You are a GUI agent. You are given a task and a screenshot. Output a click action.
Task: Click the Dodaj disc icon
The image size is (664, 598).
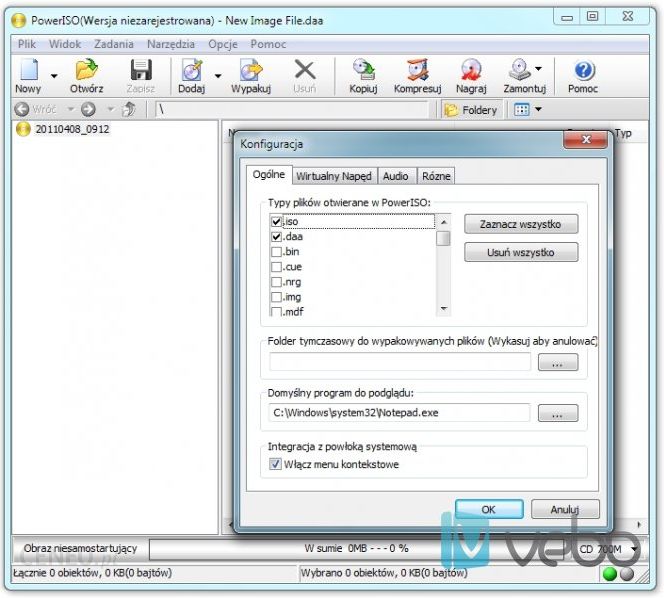(192, 70)
